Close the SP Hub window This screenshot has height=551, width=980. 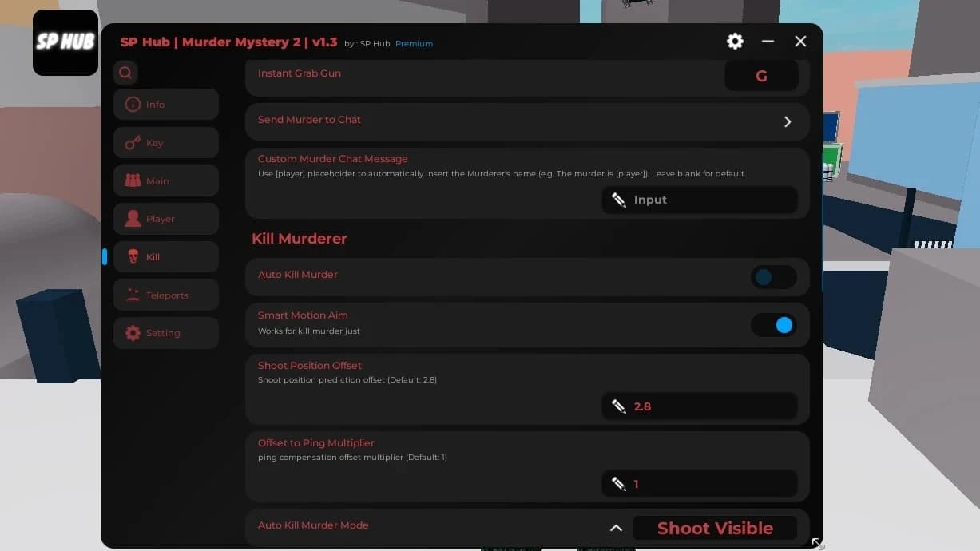coord(800,42)
